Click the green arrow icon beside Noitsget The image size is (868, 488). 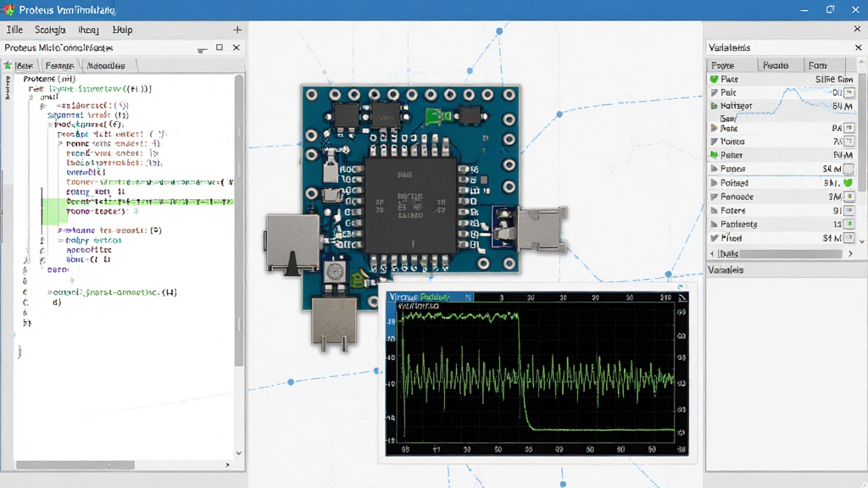714,106
